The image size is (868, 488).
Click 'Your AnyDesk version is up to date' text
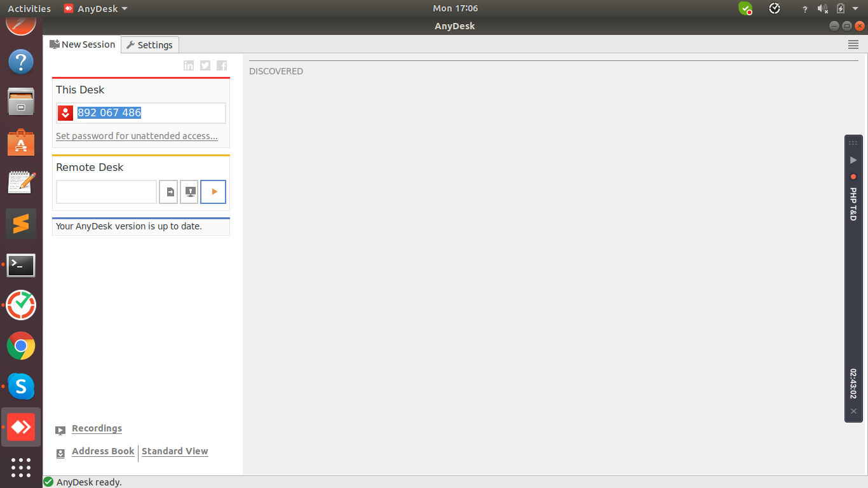pyautogui.click(x=129, y=226)
